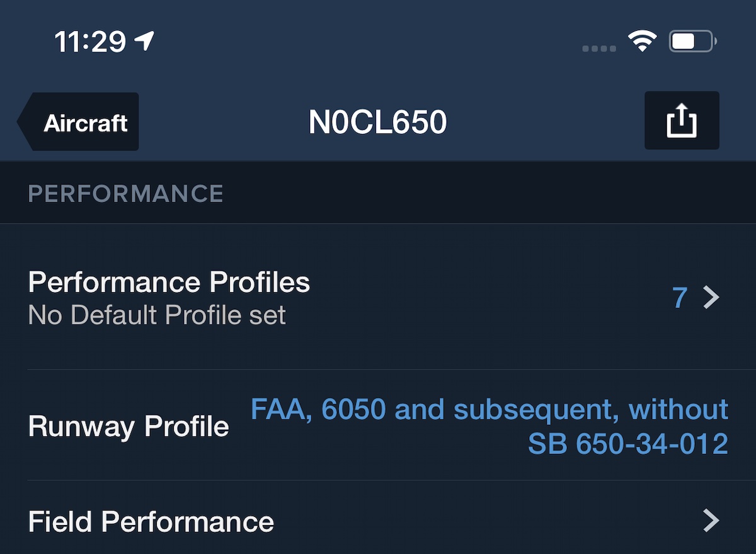The height and width of the screenshot is (554, 756).
Task: Tap the share export icon
Action: coord(681,120)
